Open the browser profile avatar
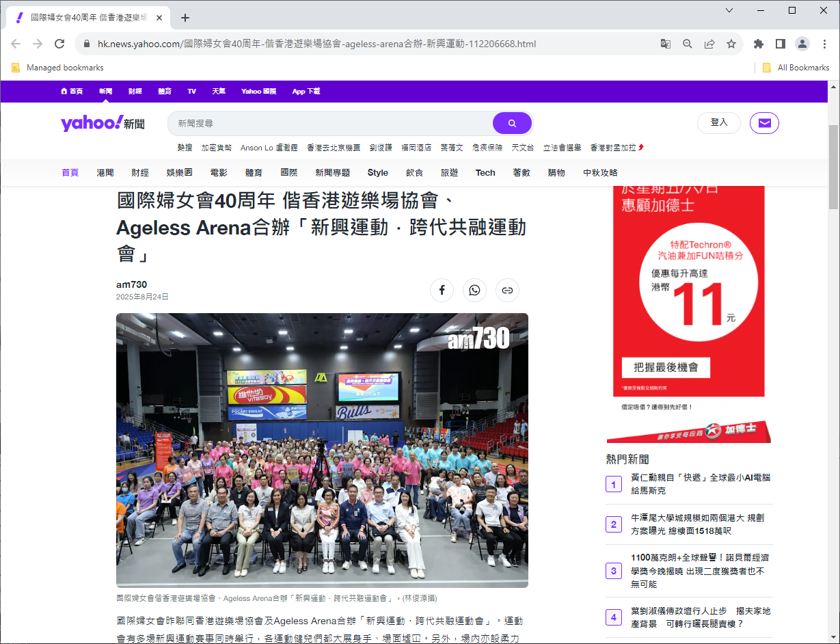The height and width of the screenshot is (644, 840). [x=802, y=43]
